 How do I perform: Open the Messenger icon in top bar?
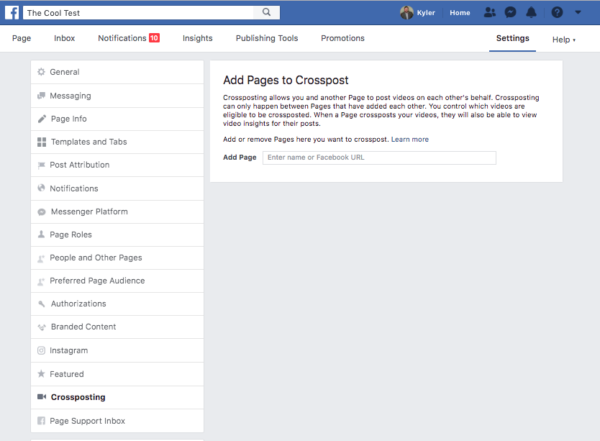tap(510, 13)
